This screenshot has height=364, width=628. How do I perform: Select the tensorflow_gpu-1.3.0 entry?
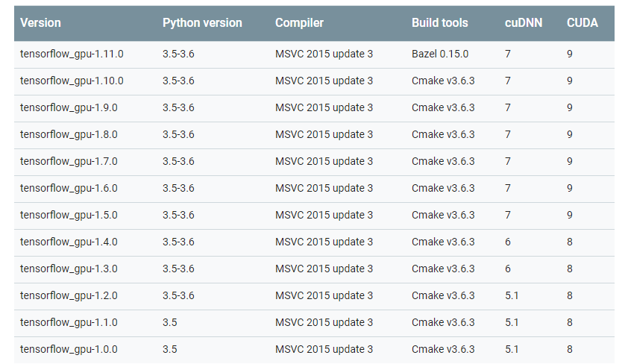69,269
